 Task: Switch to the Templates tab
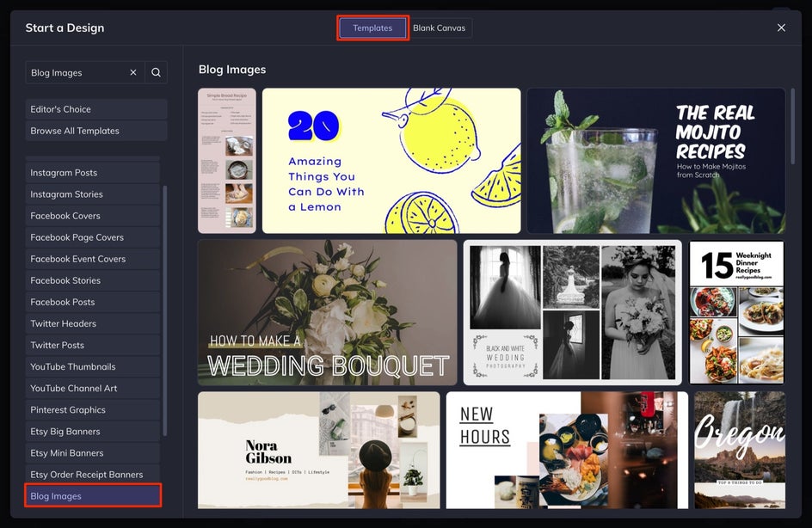(372, 28)
